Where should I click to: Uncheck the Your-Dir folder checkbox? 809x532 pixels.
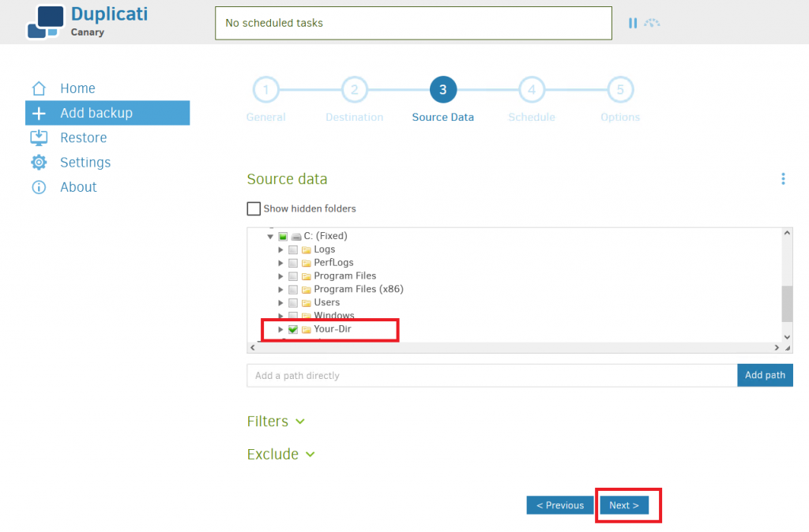click(293, 329)
